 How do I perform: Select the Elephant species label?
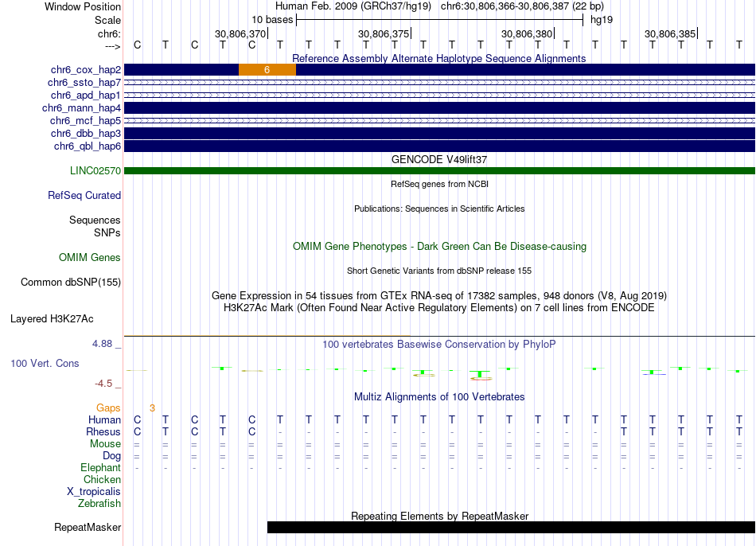[x=101, y=467]
